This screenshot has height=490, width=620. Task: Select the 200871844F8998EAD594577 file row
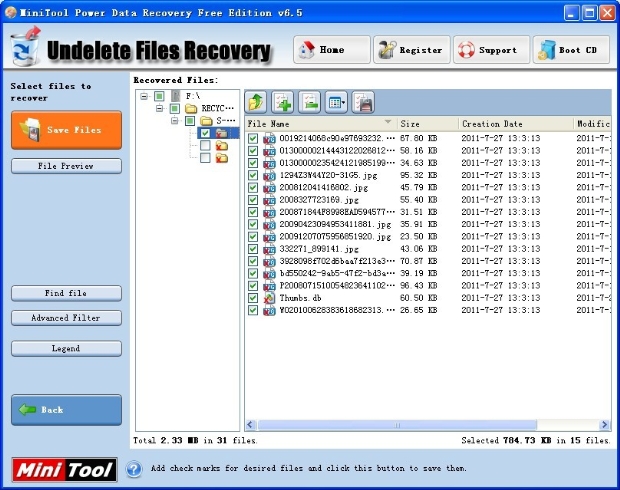click(428, 212)
